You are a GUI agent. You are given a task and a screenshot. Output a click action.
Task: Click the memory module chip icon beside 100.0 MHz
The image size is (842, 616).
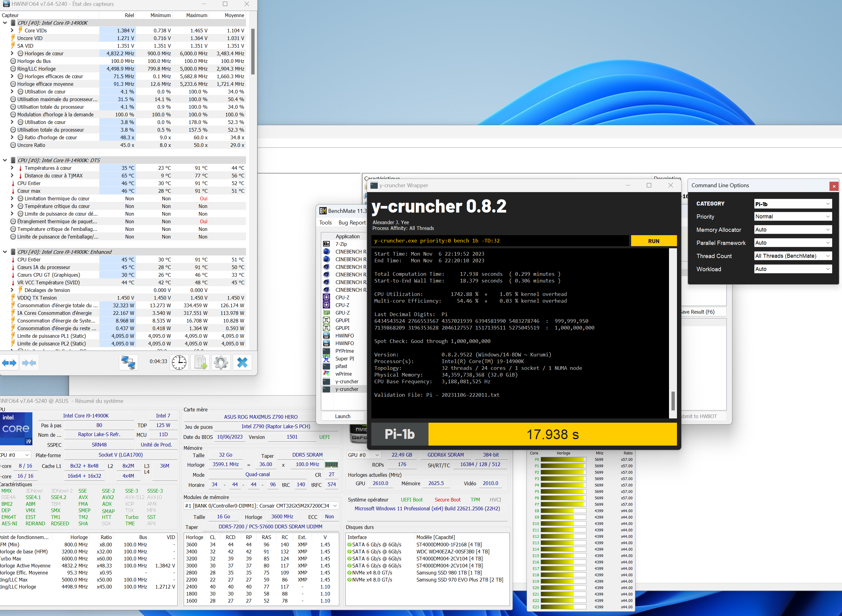click(331, 464)
